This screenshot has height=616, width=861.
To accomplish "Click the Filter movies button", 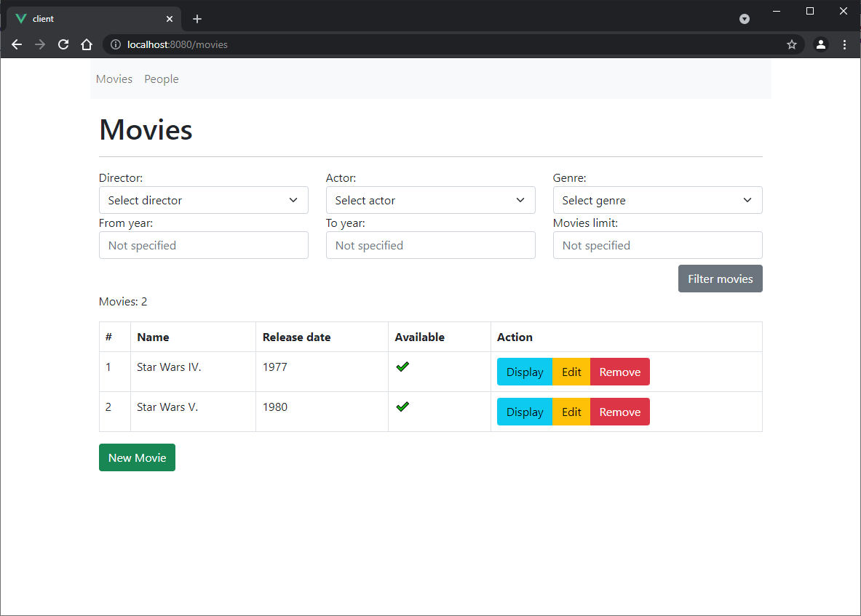I will [x=720, y=279].
